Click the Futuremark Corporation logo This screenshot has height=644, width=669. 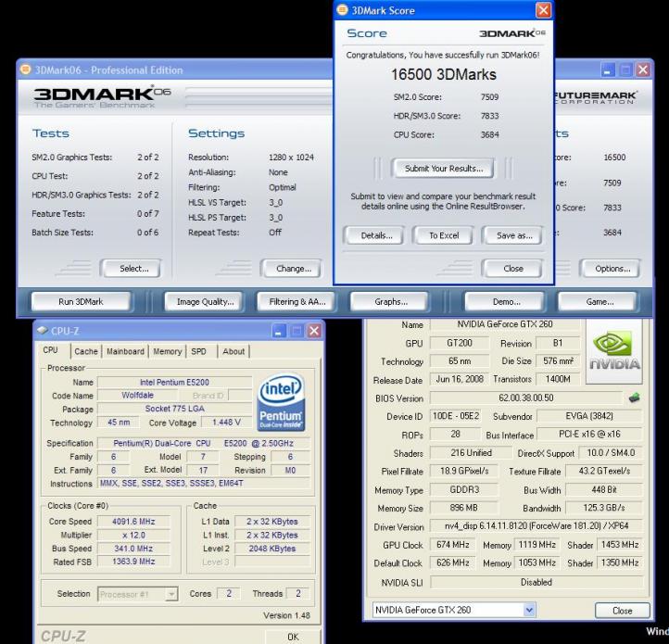pos(595,97)
